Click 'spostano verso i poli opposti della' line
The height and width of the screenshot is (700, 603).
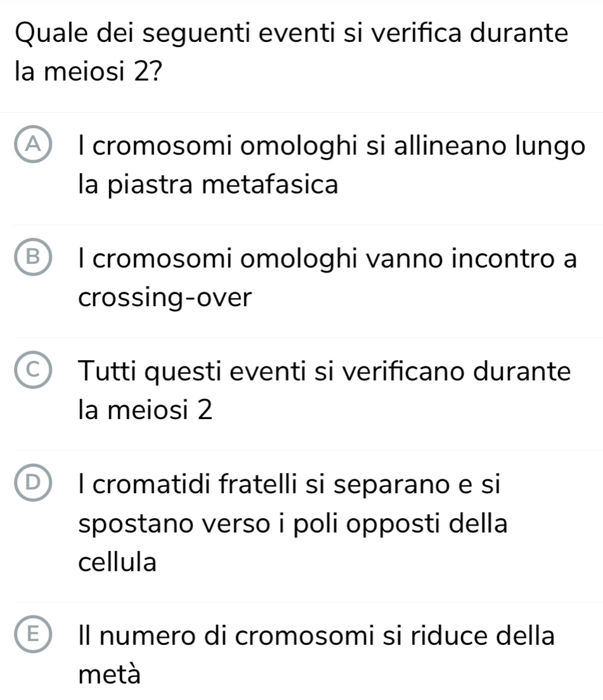(293, 524)
